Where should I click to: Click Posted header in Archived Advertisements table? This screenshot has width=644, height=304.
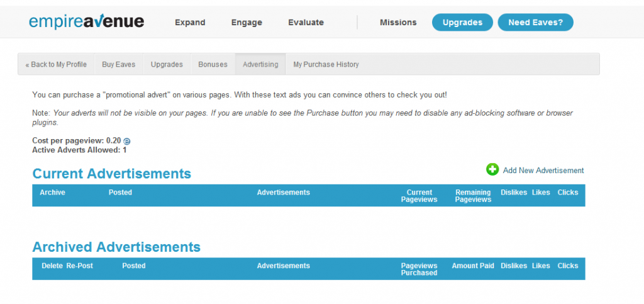[x=134, y=266]
